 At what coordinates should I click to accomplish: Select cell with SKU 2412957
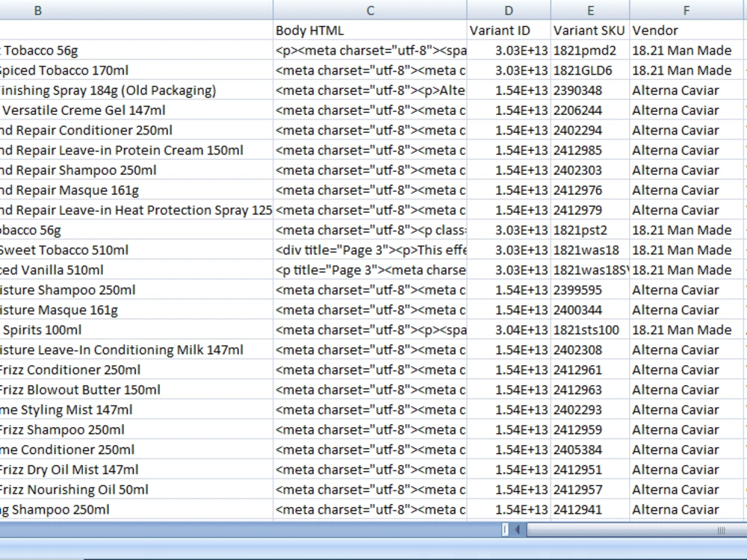coord(590,490)
